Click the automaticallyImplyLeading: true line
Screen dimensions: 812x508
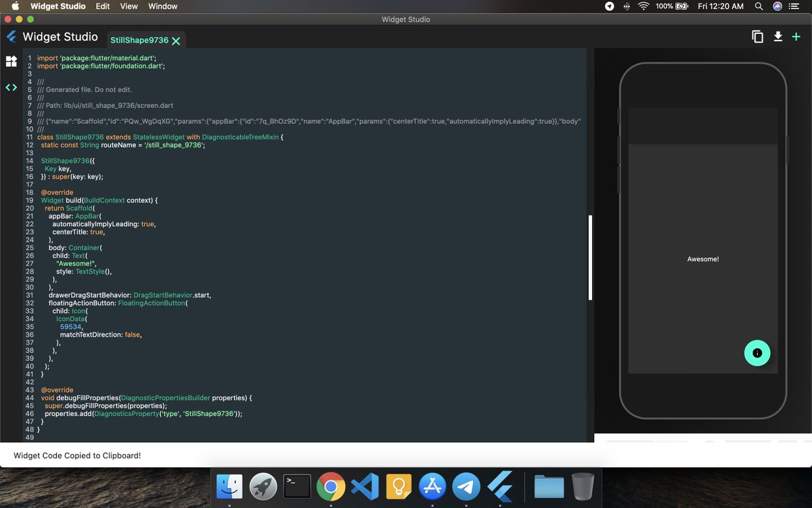[x=104, y=224]
